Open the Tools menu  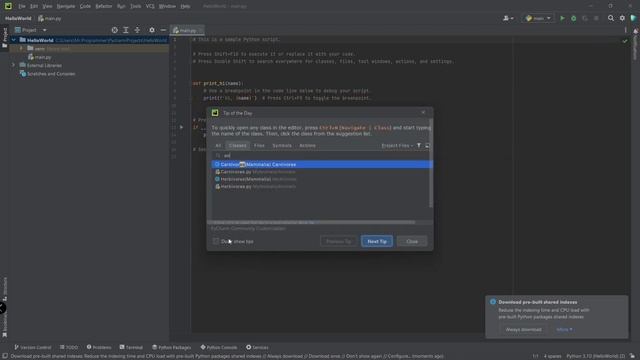point(136,6)
